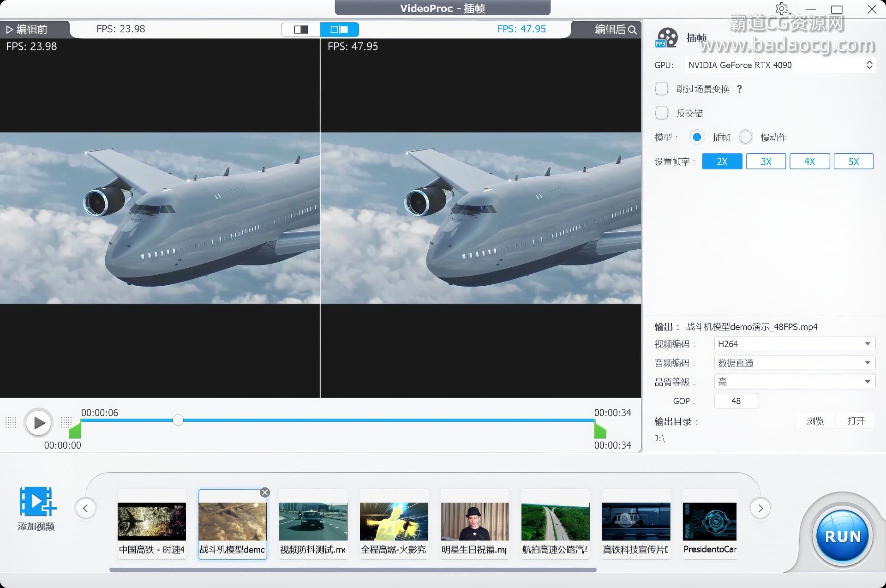The height and width of the screenshot is (588, 886).
Task: Click the question mark help next to 跳过场景变换
Action: tap(739, 89)
